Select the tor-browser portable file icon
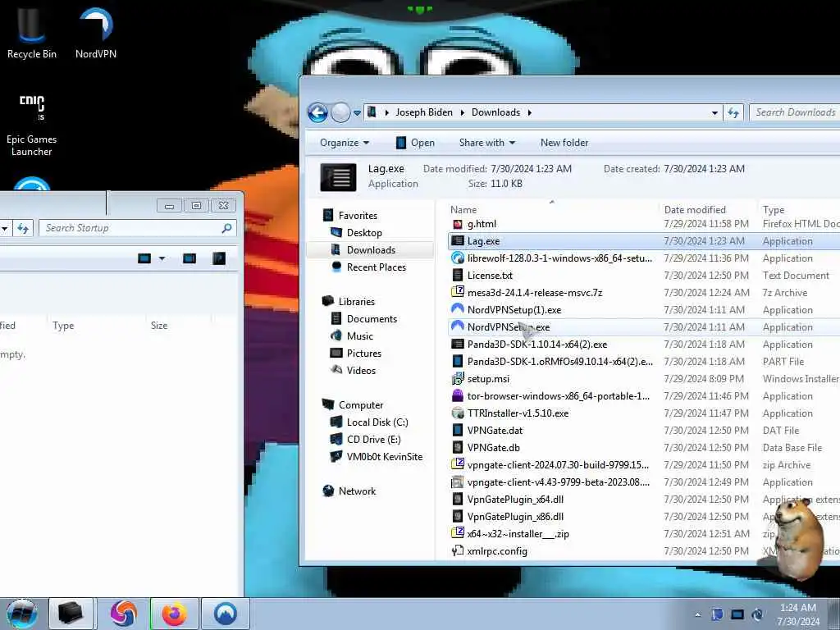 (x=458, y=396)
